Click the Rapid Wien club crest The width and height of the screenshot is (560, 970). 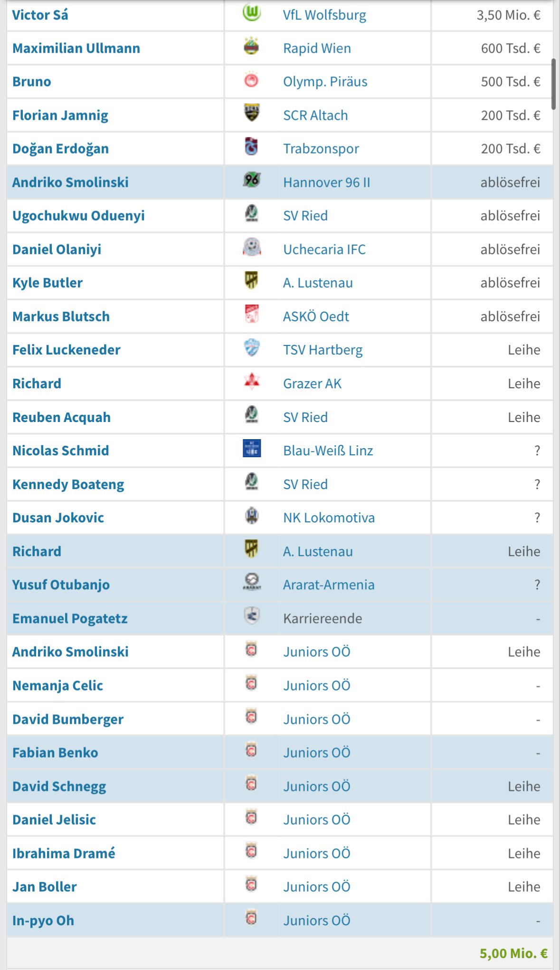click(251, 46)
